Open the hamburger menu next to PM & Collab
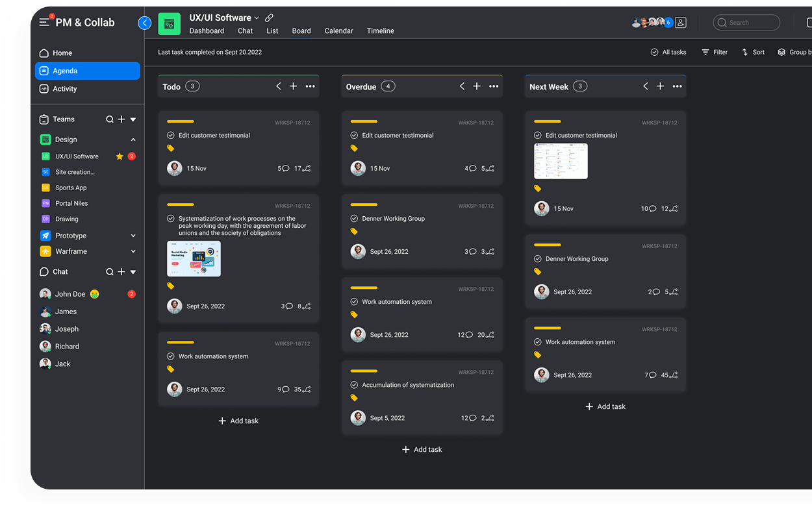Screen dimensions: 812x518 coord(44,22)
